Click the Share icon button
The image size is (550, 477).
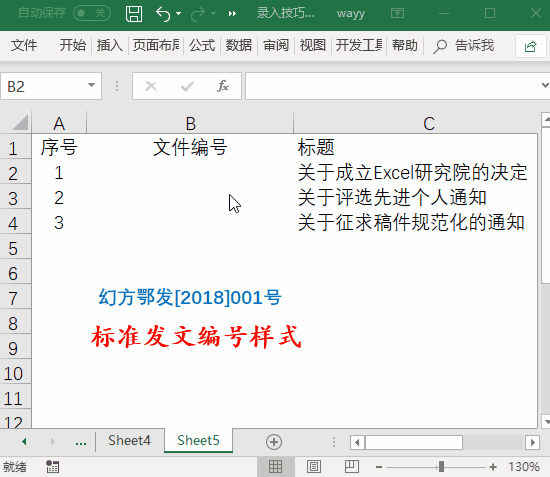530,46
